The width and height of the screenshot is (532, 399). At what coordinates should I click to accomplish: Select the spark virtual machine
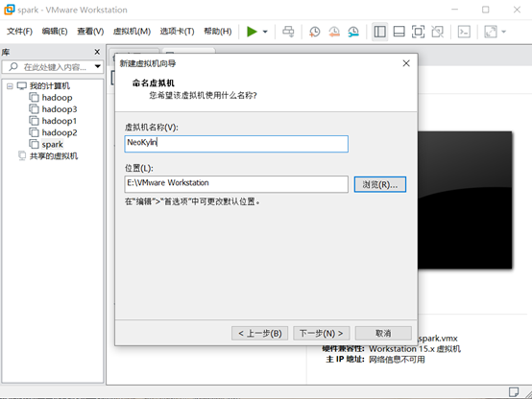52,145
